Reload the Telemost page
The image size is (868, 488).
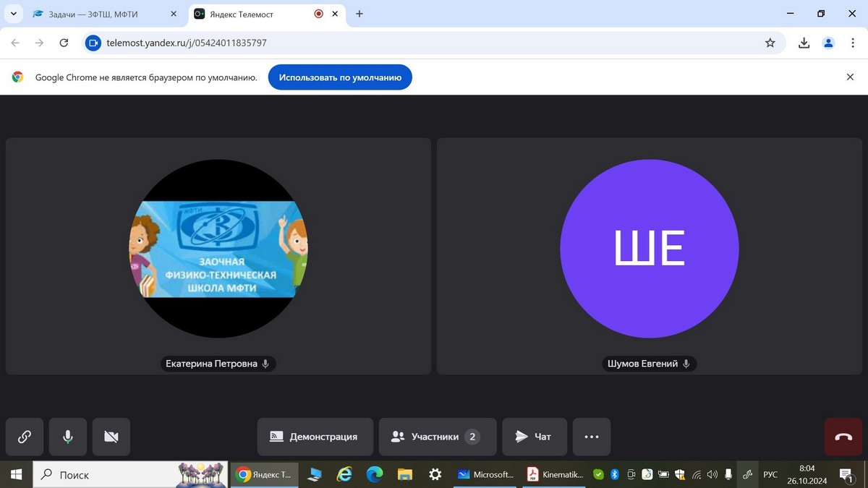(64, 43)
